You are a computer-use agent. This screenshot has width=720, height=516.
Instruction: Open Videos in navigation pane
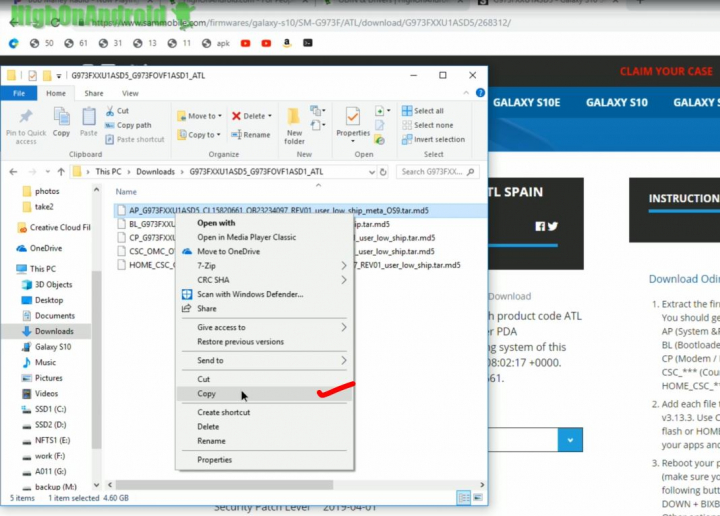pyautogui.click(x=40, y=393)
